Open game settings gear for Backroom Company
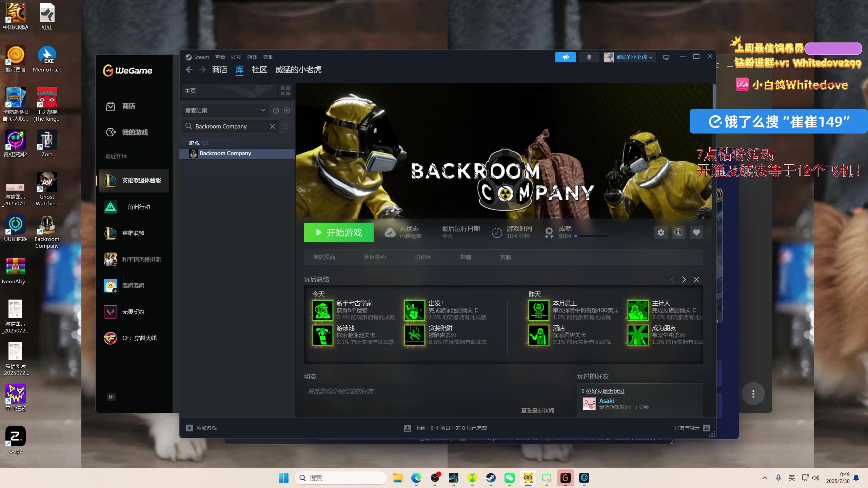The image size is (868, 488). [661, 232]
